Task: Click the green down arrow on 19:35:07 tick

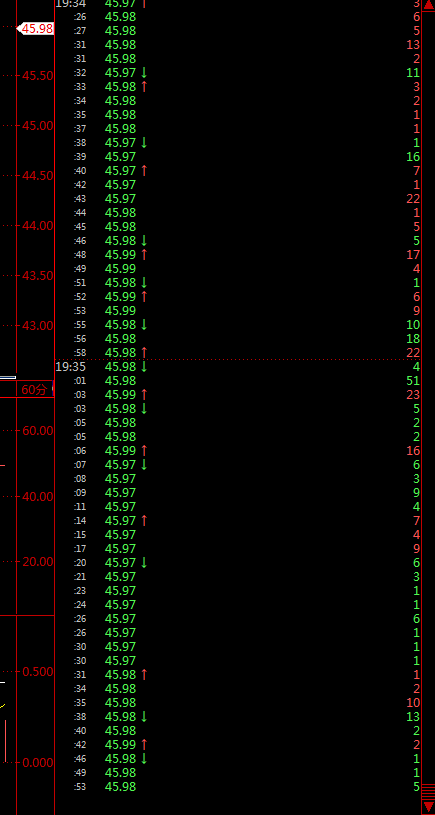Action: pos(144,465)
